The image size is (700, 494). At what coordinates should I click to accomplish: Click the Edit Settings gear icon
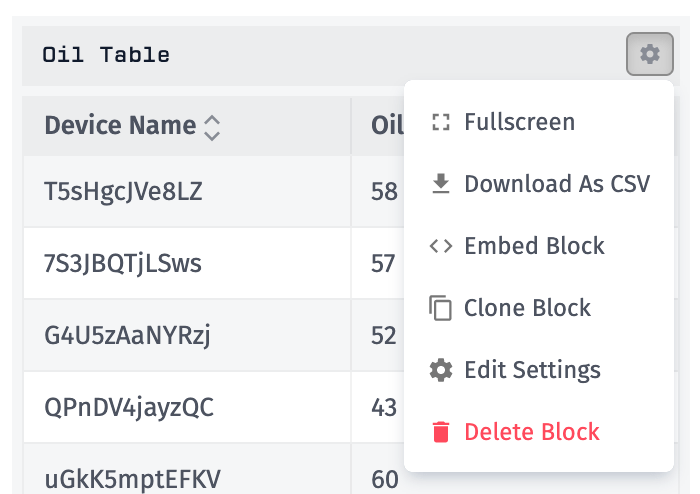click(440, 370)
